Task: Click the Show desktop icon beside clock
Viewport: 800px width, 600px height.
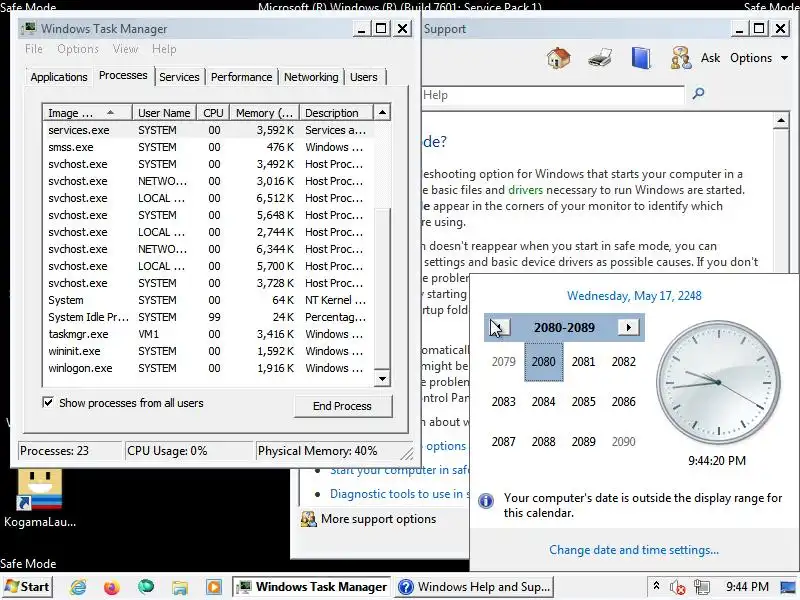Action: point(788,587)
